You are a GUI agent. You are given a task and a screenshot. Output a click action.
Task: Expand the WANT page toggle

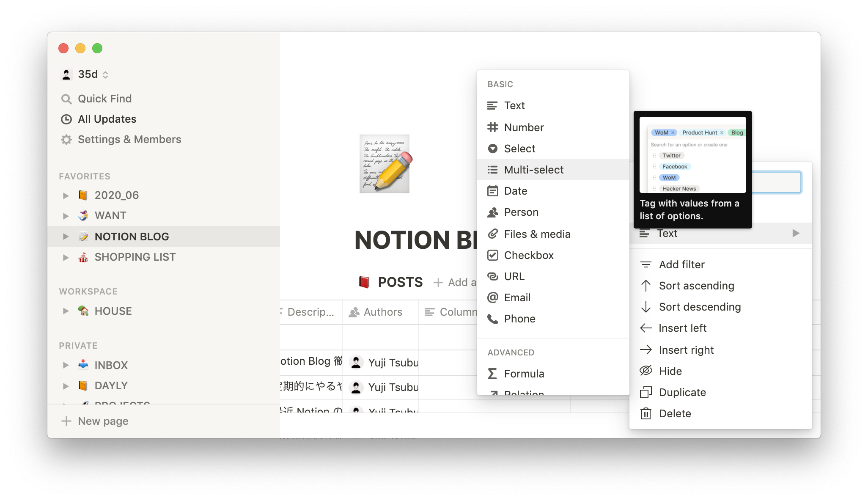[66, 216]
